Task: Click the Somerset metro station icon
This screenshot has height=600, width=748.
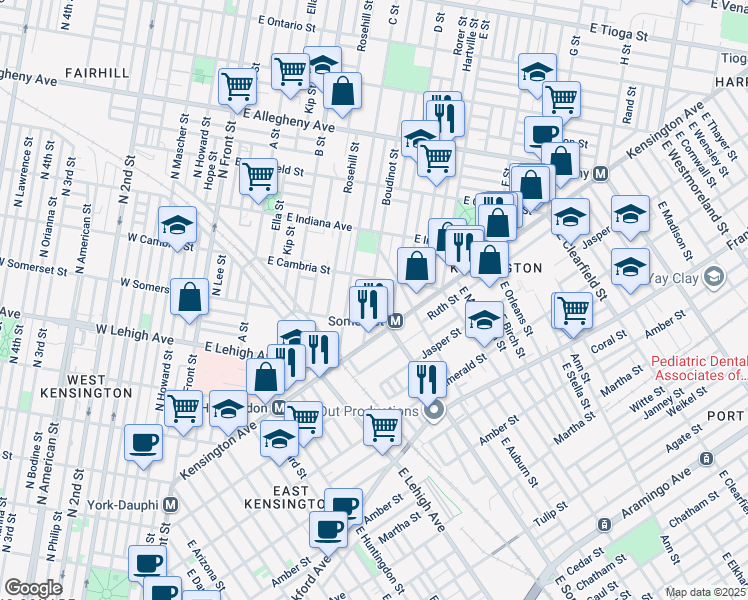Action: tap(395, 321)
